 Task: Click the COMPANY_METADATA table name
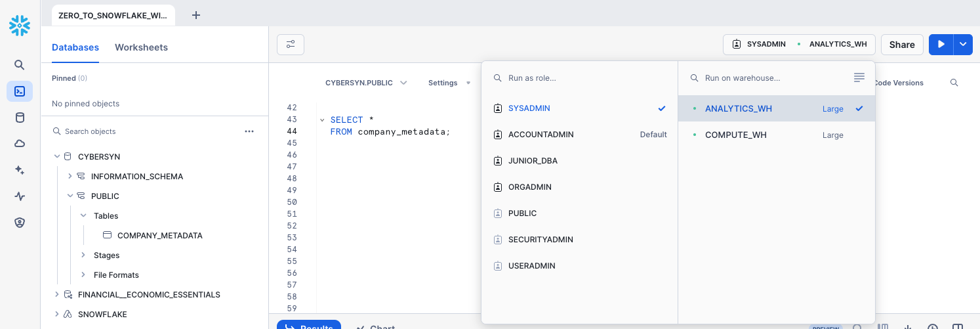click(160, 235)
